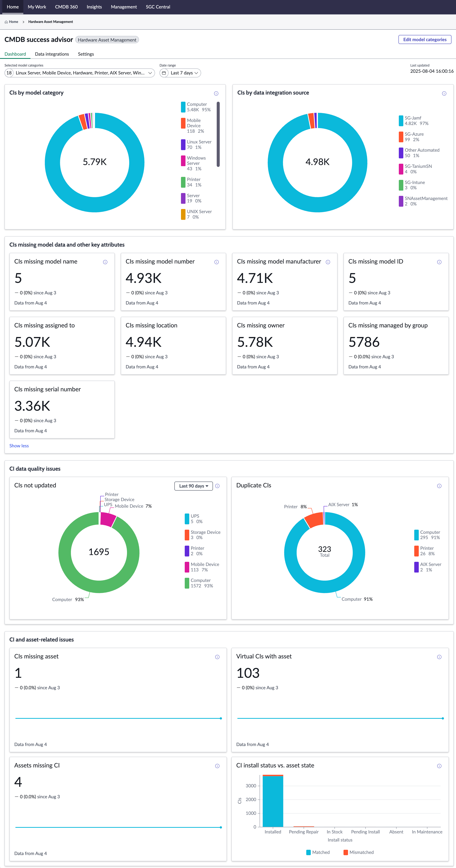This screenshot has width=456, height=868.
Task: Open info icon for CIs missing asset
Action: coord(217,657)
